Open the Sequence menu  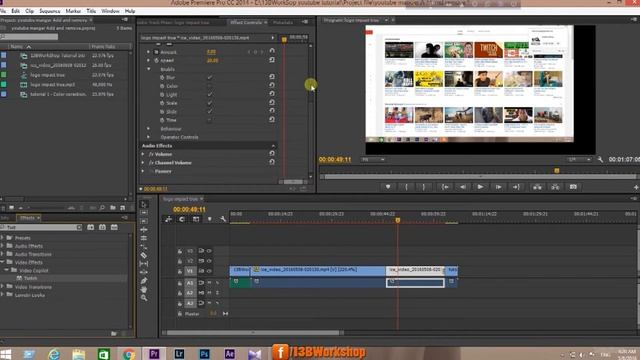pyautogui.click(x=49, y=11)
